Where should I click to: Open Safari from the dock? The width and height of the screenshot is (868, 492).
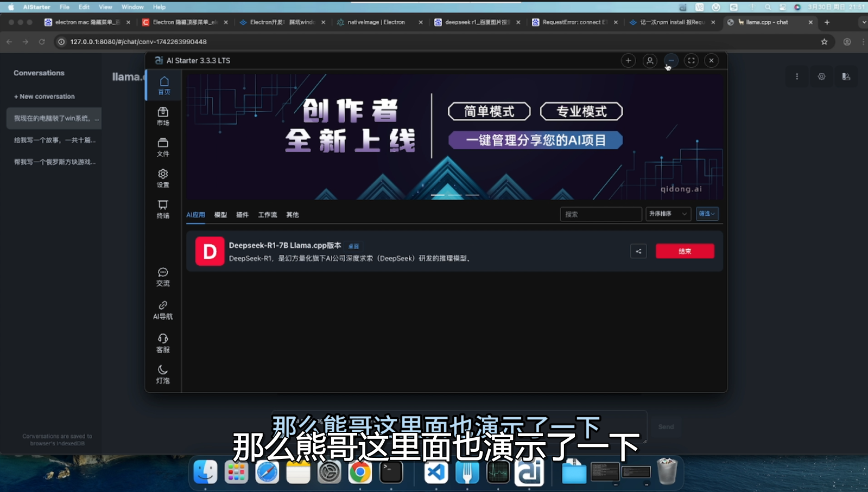point(267,472)
